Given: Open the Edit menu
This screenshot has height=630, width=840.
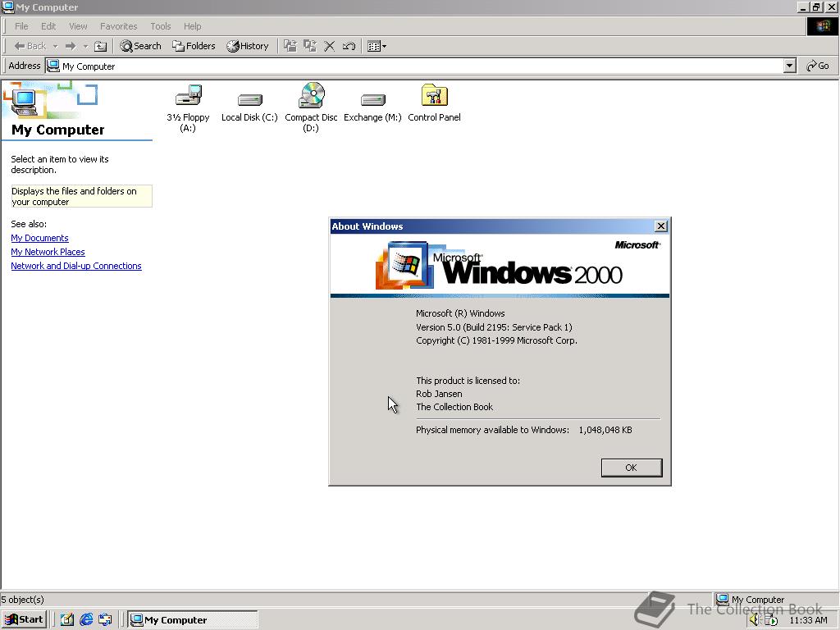Looking at the screenshot, I should point(48,26).
